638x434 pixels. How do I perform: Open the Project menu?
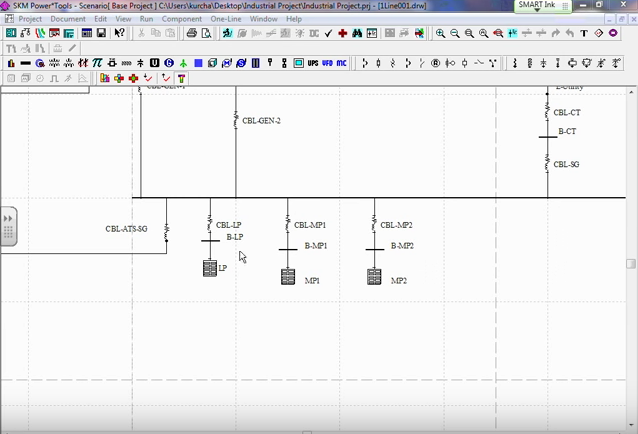[x=30, y=19]
